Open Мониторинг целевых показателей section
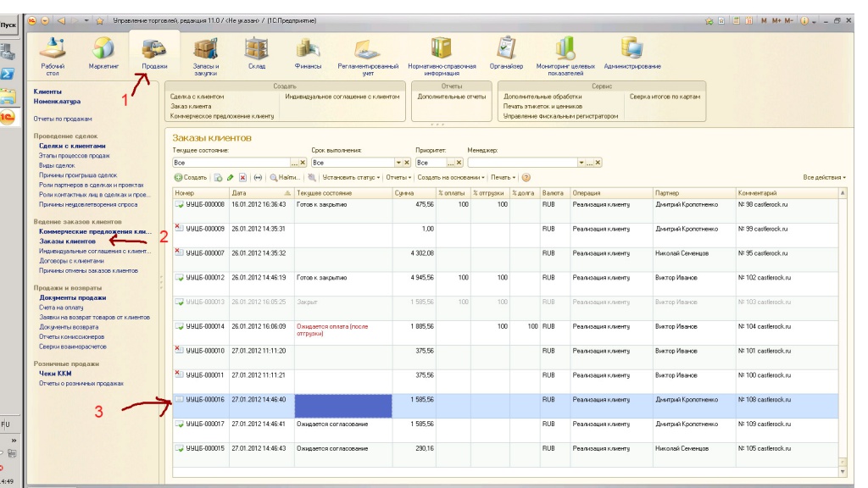Image resolution: width=868 pixels, height=488 pixels. pos(565,56)
